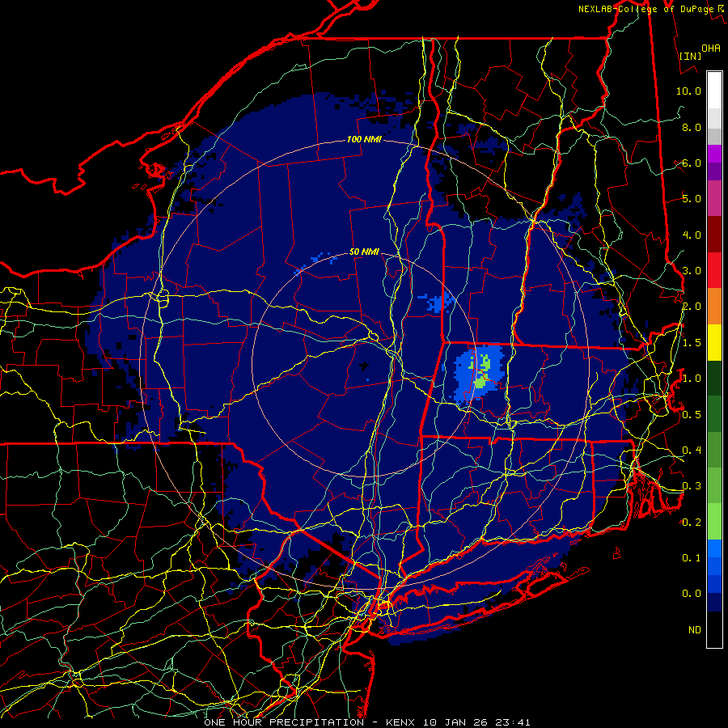Click the "0.3" legend value
The height and width of the screenshot is (728, 728).
click(x=692, y=486)
